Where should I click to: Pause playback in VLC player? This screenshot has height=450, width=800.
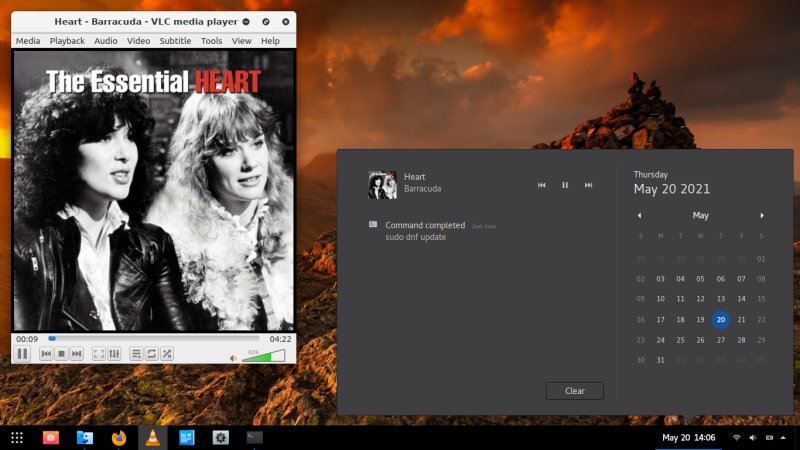22,354
